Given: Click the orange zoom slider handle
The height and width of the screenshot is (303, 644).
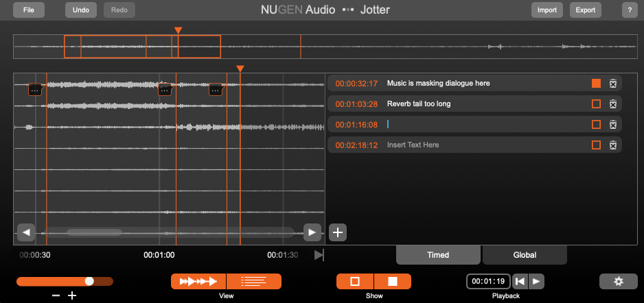Looking at the screenshot, I should tap(89, 281).
